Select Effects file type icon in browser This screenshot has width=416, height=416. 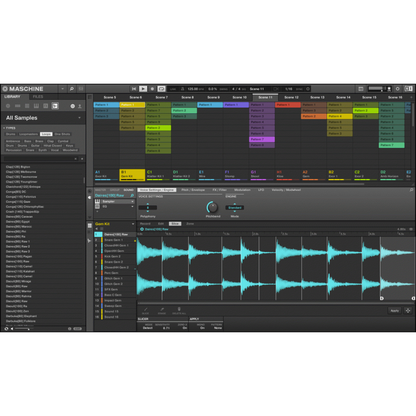[x=46, y=106]
